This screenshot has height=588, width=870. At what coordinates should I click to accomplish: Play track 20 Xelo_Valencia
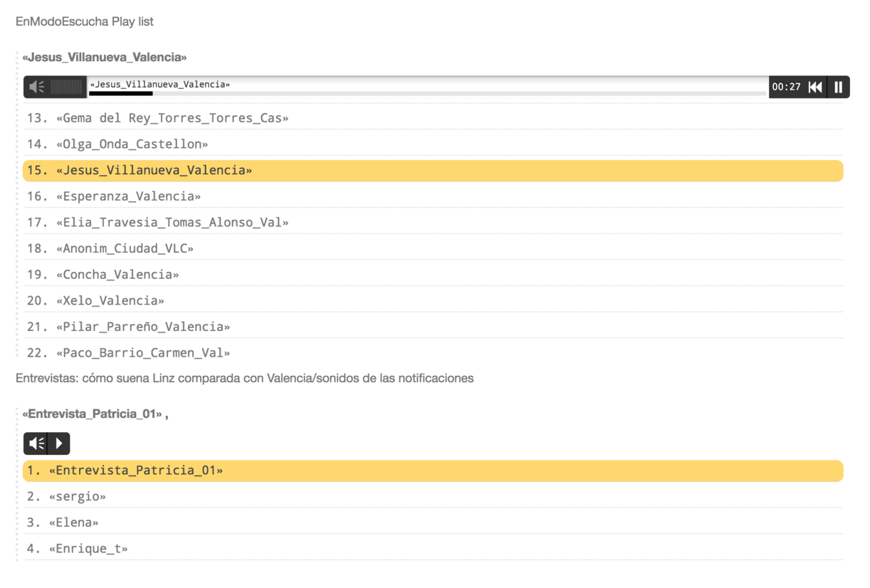pyautogui.click(x=110, y=301)
